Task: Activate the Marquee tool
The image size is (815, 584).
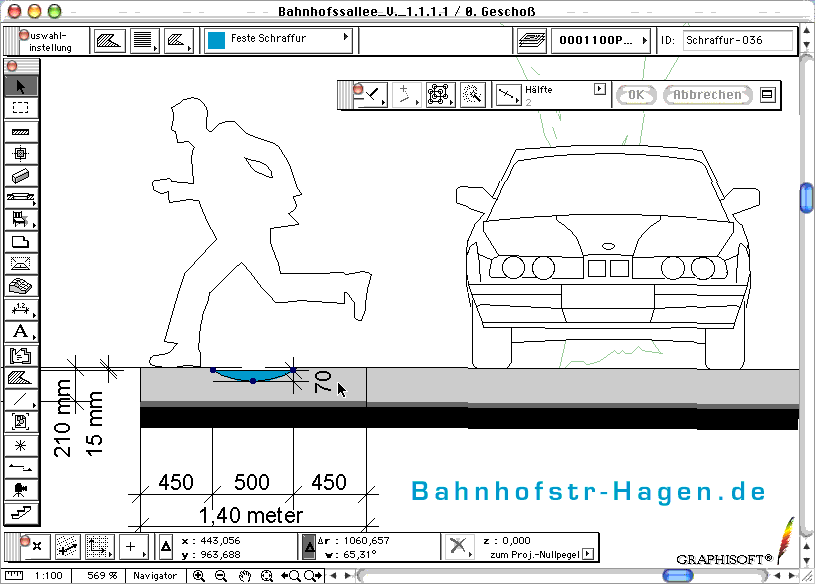Action: tap(20, 108)
